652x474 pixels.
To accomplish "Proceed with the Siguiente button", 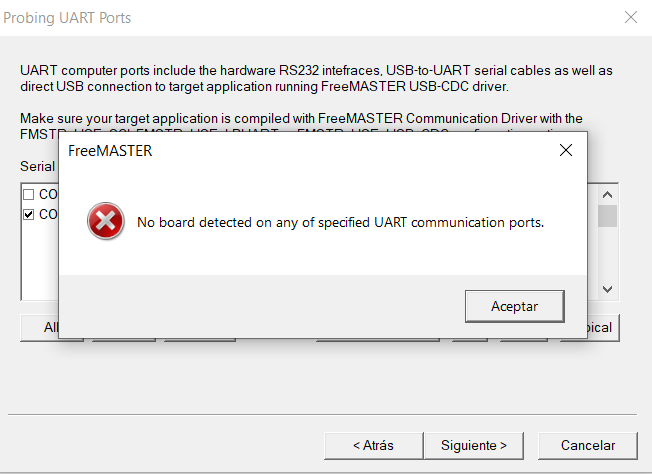I will (473, 445).
